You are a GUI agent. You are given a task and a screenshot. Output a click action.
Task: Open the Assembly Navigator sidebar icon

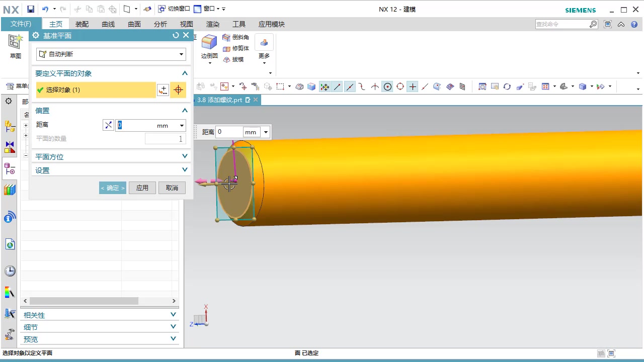[10, 126]
